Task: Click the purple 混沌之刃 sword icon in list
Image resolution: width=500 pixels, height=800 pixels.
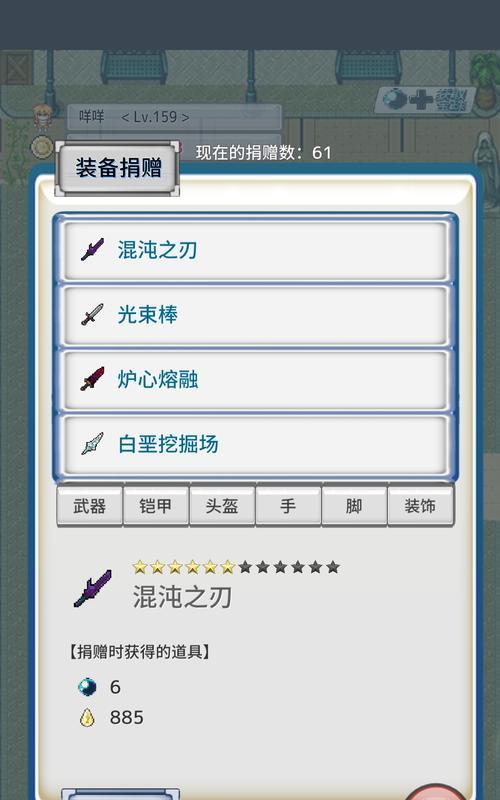Action: click(x=92, y=249)
